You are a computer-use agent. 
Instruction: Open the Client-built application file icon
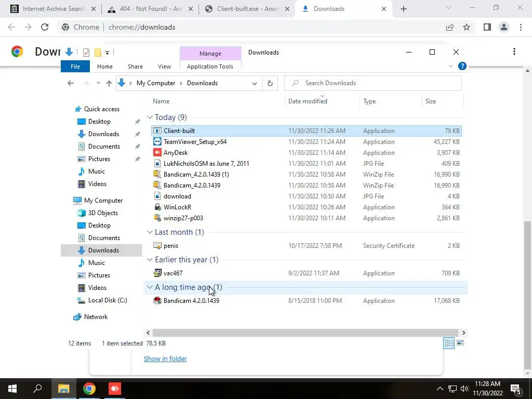coord(157,130)
